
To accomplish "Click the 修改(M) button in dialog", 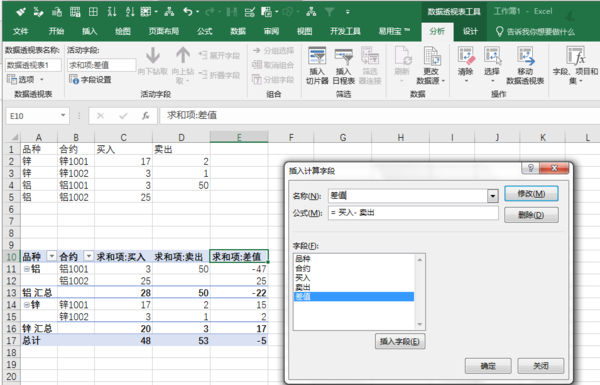I will [531, 194].
